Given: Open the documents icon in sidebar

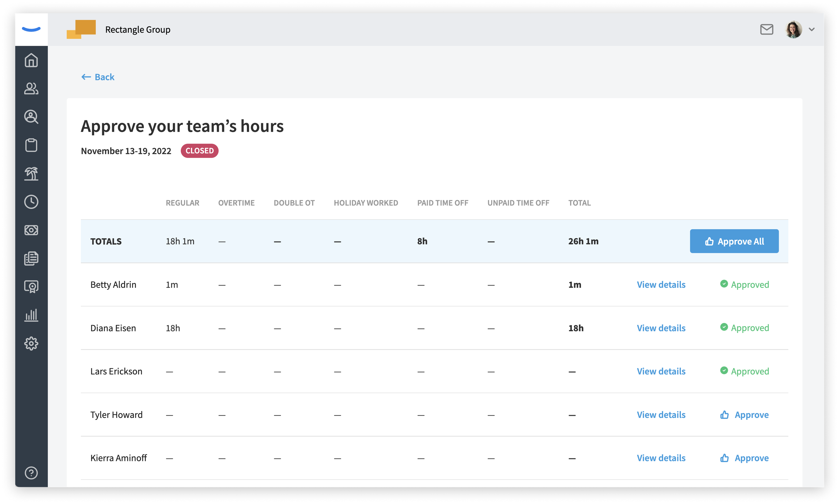Looking at the screenshot, I should point(31,258).
